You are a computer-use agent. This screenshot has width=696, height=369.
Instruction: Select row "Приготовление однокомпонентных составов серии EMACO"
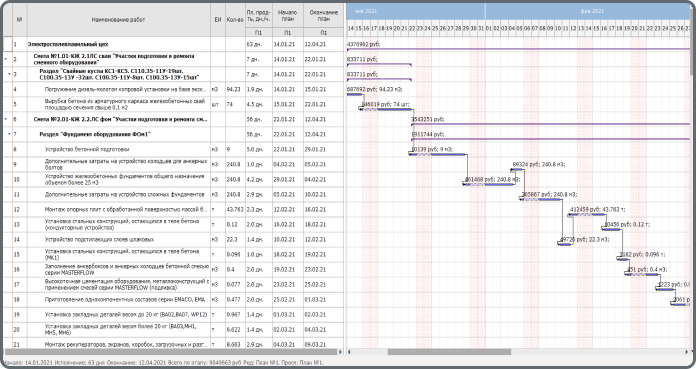[173, 299]
